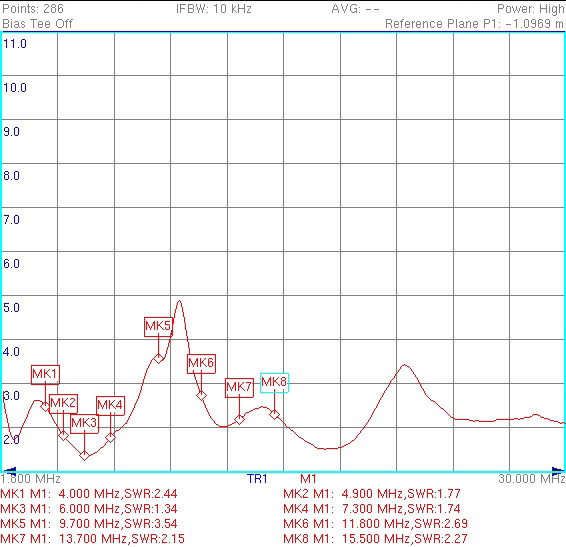Select the MK5 marker label

[x=158, y=327]
